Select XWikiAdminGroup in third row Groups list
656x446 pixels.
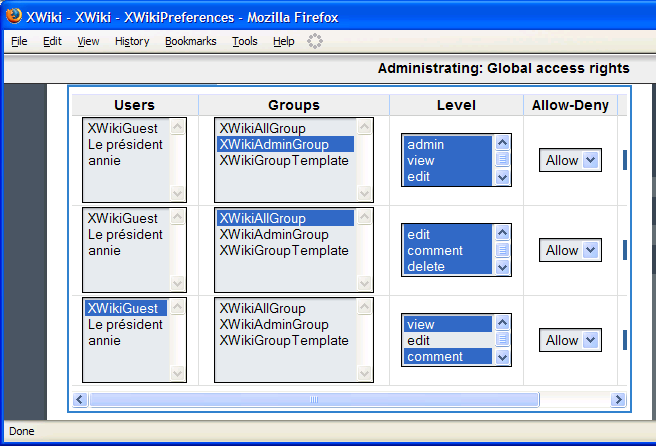[x=285, y=324]
